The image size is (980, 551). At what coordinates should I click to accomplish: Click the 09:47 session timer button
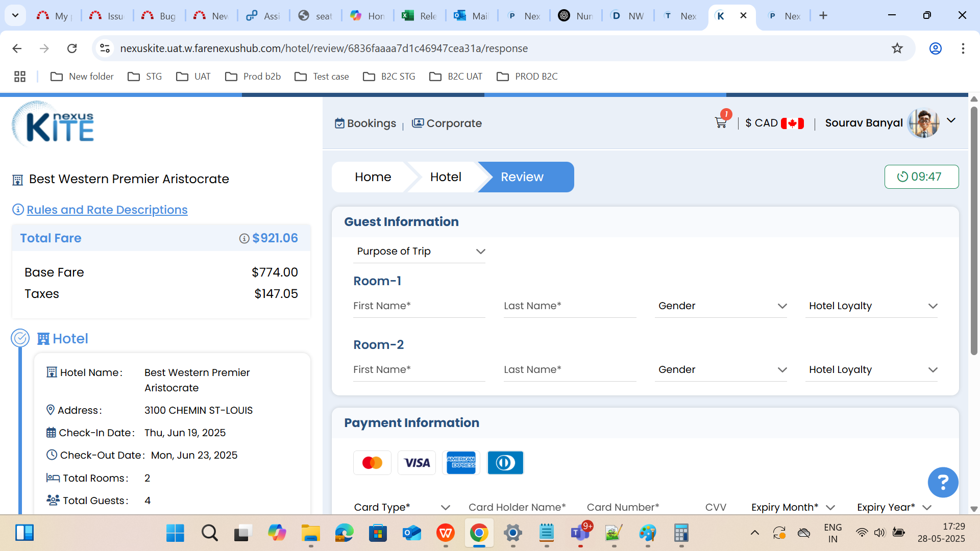point(921,177)
